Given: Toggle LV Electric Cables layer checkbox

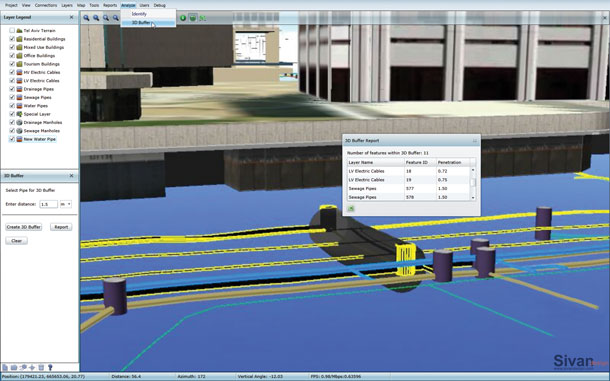Looking at the screenshot, I should click(12, 81).
